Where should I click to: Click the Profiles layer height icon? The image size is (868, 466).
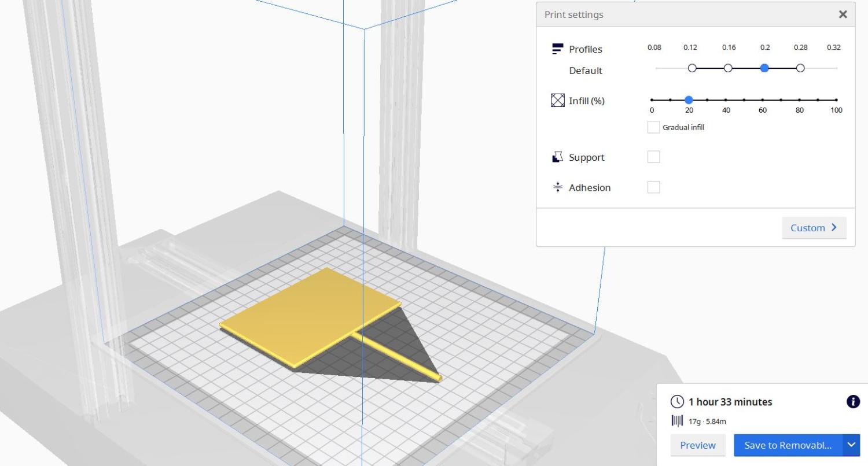pos(558,49)
